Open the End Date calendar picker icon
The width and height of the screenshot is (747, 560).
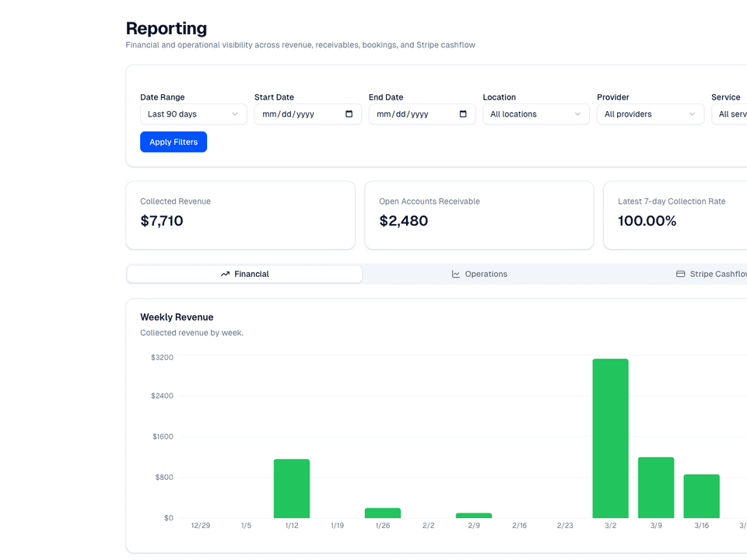pyautogui.click(x=463, y=114)
